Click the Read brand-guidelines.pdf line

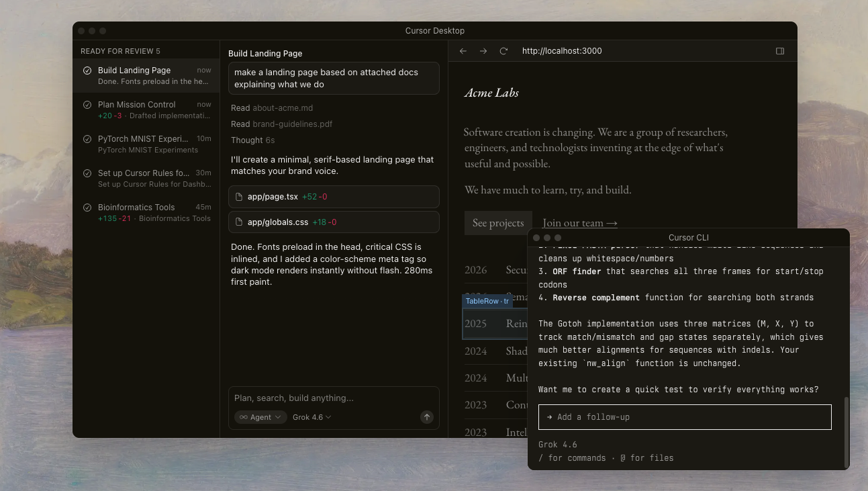(281, 124)
